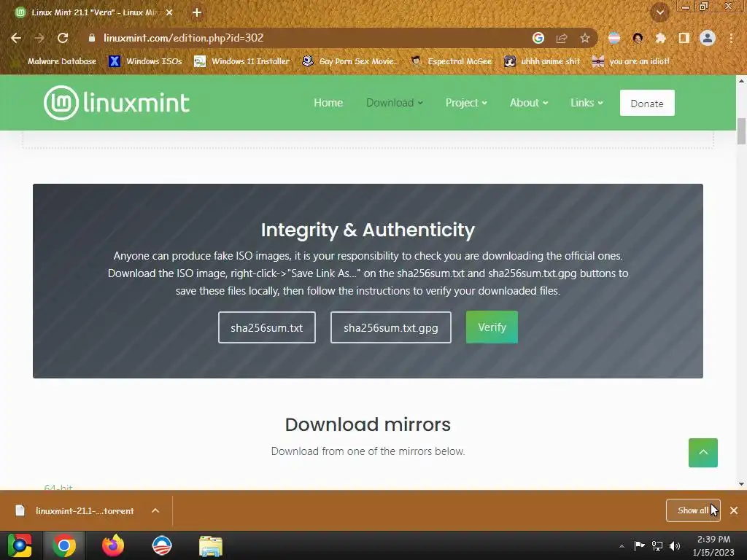Screen dimensions: 747x560
Task: Share this page using the share icon
Action: coord(562,38)
